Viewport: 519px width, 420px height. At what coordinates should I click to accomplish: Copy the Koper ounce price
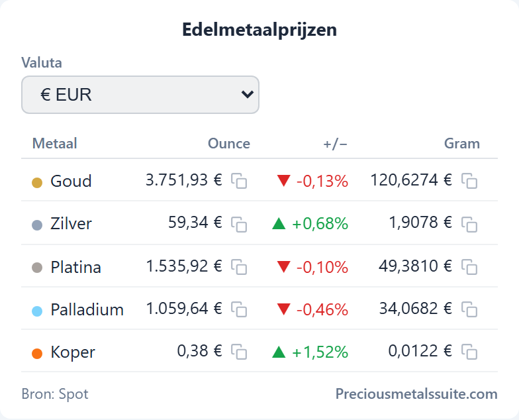[239, 352]
